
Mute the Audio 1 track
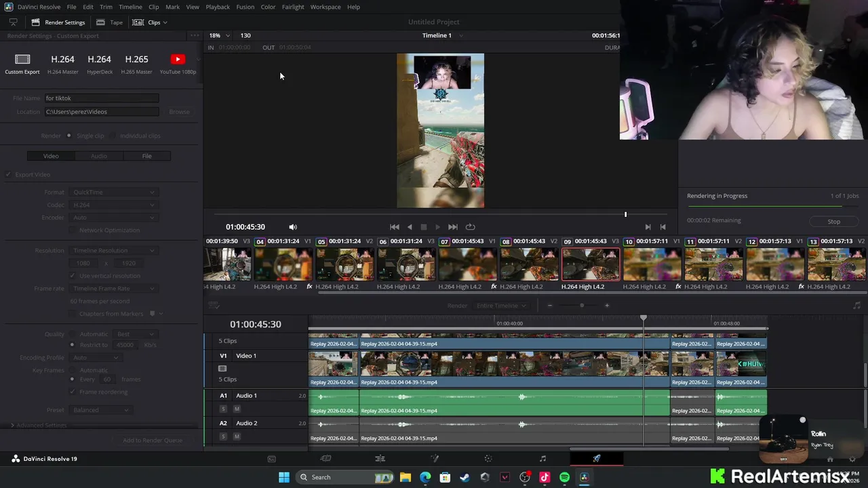click(237, 409)
